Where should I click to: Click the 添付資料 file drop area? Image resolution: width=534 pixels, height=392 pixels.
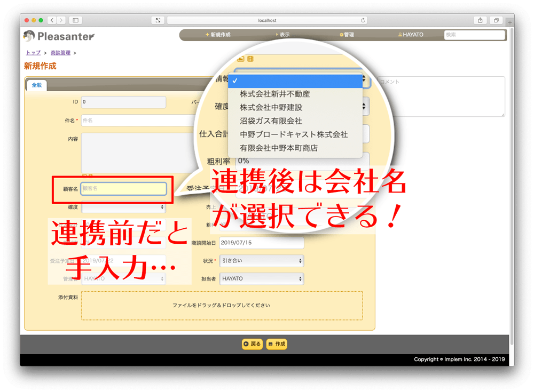click(x=222, y=306)
